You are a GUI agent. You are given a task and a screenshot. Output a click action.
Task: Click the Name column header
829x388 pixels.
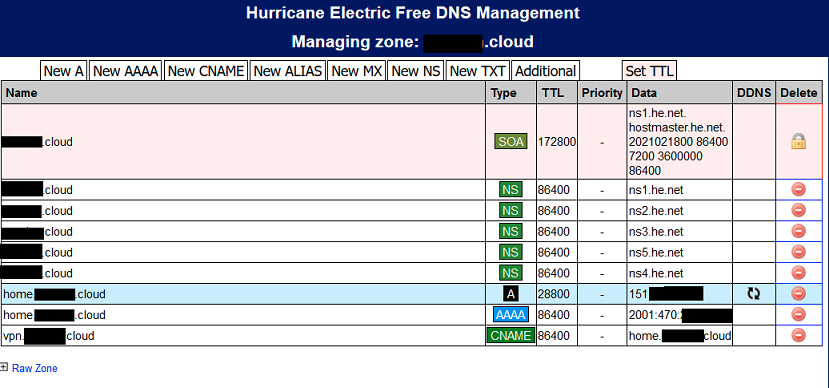coord(243,93)
